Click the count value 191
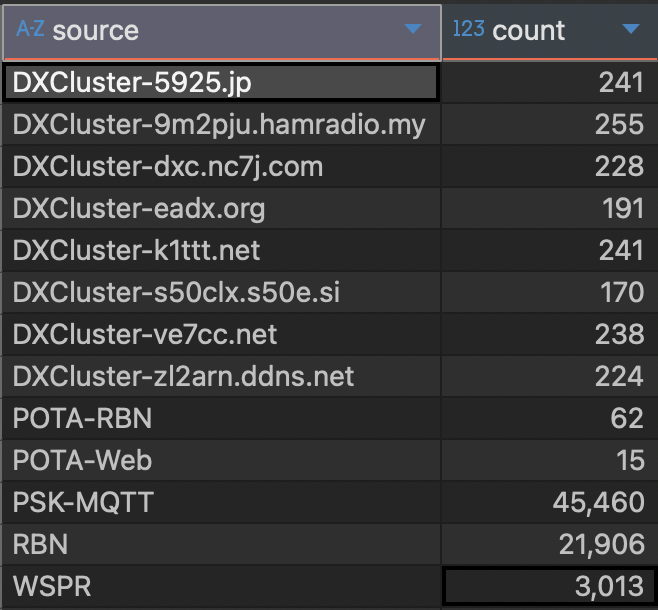Screen dimensions: 658x610 [623, 208]
